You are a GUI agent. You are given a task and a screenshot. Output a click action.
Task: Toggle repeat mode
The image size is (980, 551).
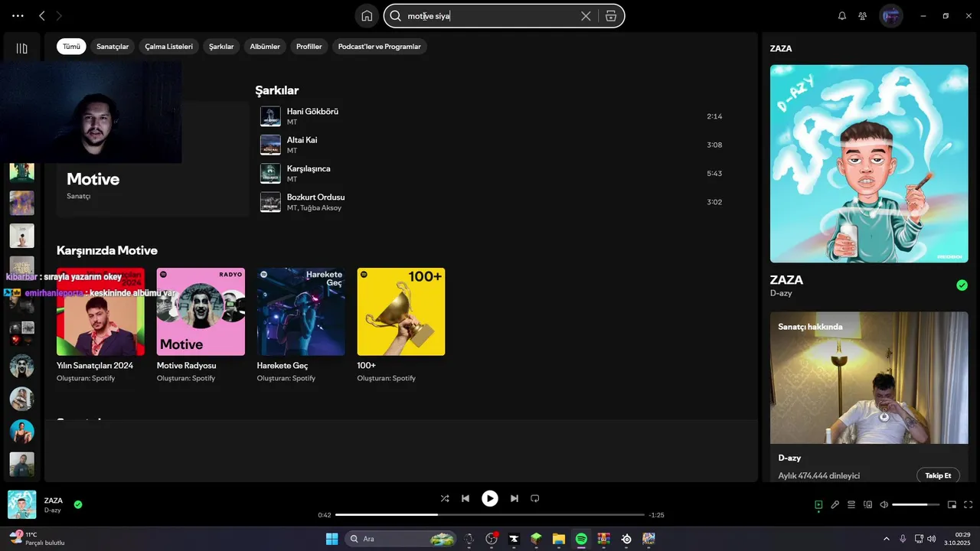pos(535,498)
